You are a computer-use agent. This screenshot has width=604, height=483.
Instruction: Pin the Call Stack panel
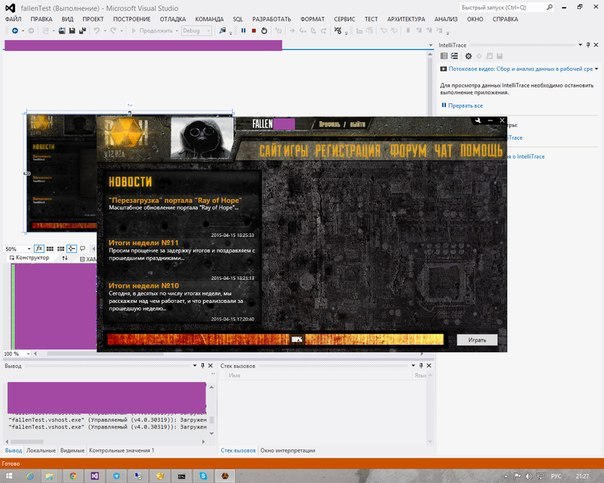(421, 366)
